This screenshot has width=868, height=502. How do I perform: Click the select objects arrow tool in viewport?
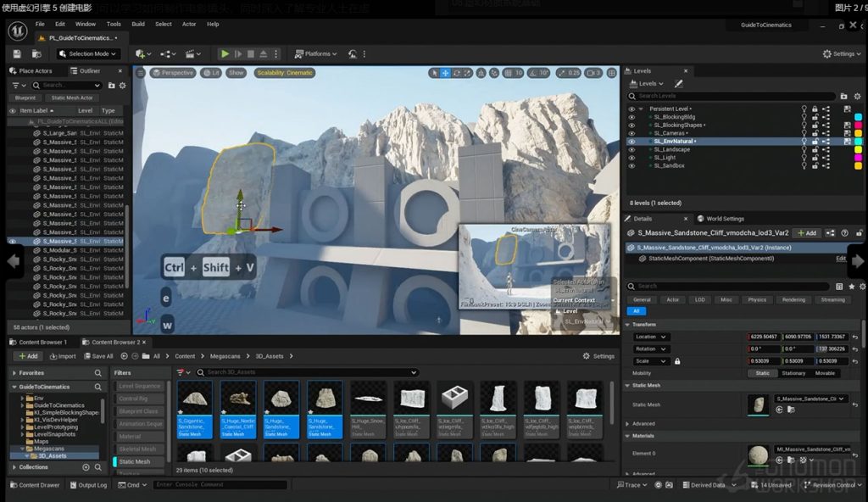[x=435, y=73]
